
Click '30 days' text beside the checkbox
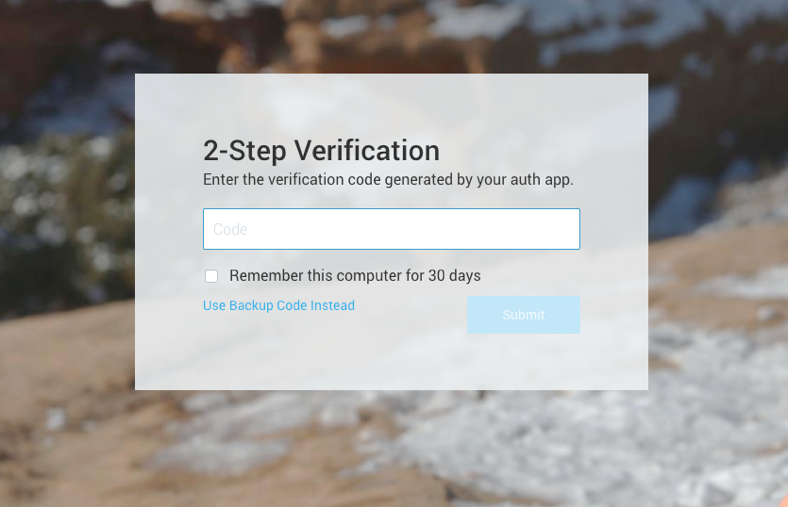pyautogui.click(x=454, y=275)
